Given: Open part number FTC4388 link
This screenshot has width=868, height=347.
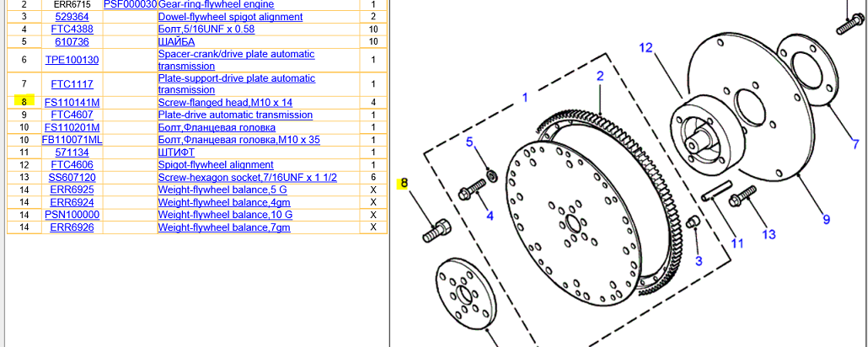Looking at the screenshot, I should click(x=72, y=29).
